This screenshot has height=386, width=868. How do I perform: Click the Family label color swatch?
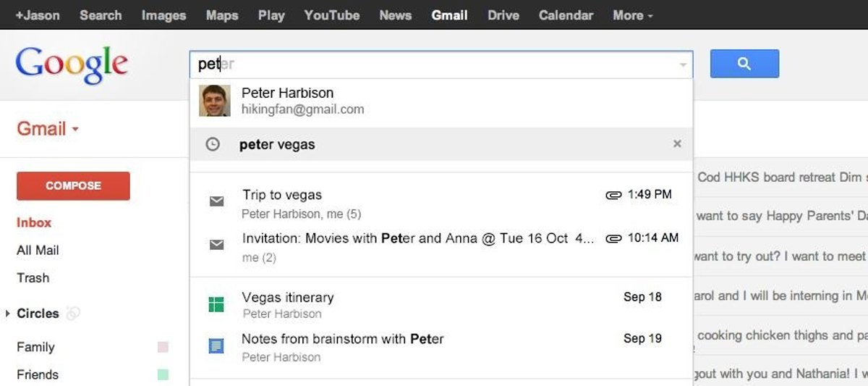tap(163, 348)
